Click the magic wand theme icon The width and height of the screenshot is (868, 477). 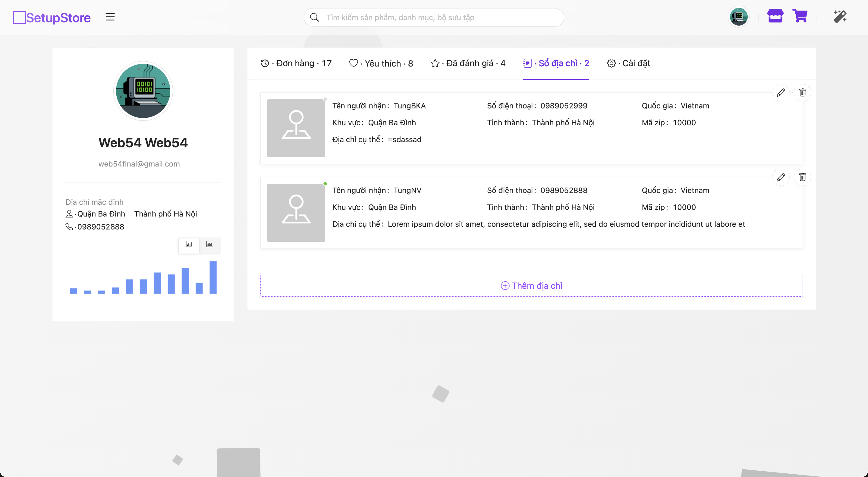(x=840, y=17)
